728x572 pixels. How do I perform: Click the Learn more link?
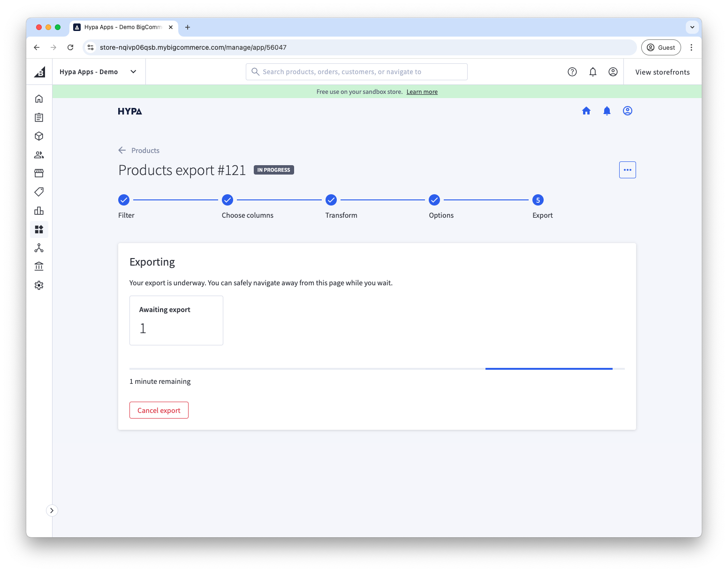(x=422, y=92)
